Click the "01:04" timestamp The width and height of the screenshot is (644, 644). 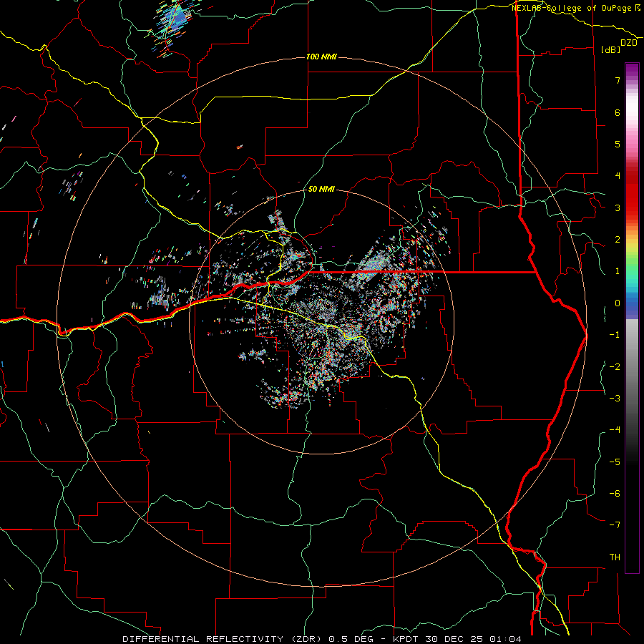pyautogui.click(x=506, y=639)
